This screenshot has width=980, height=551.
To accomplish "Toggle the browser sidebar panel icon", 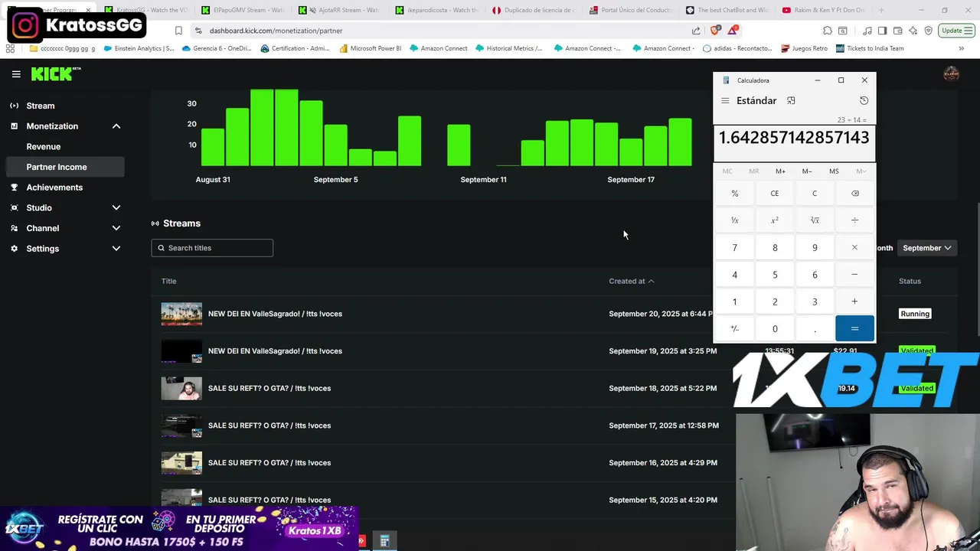I will [x=882, y=31].
